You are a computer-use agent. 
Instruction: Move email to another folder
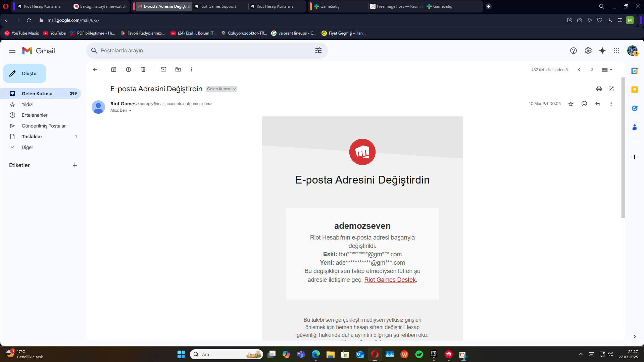click(x=178, y=69)
